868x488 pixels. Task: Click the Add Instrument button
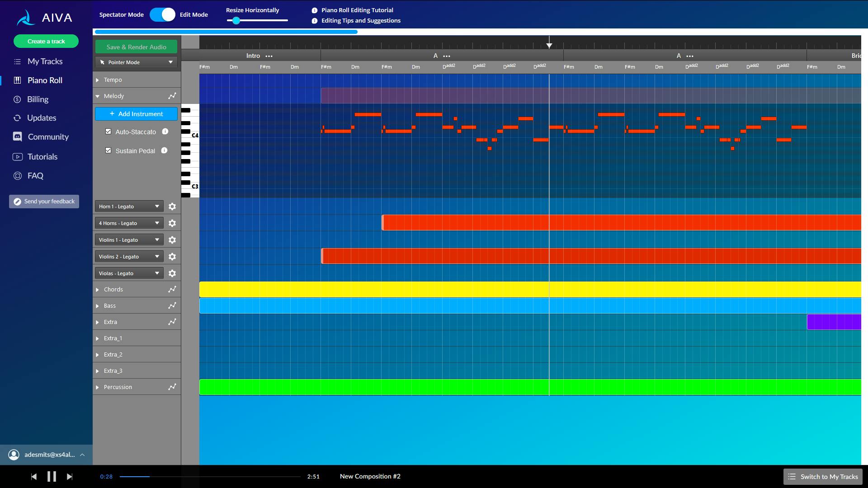[136, 114]
